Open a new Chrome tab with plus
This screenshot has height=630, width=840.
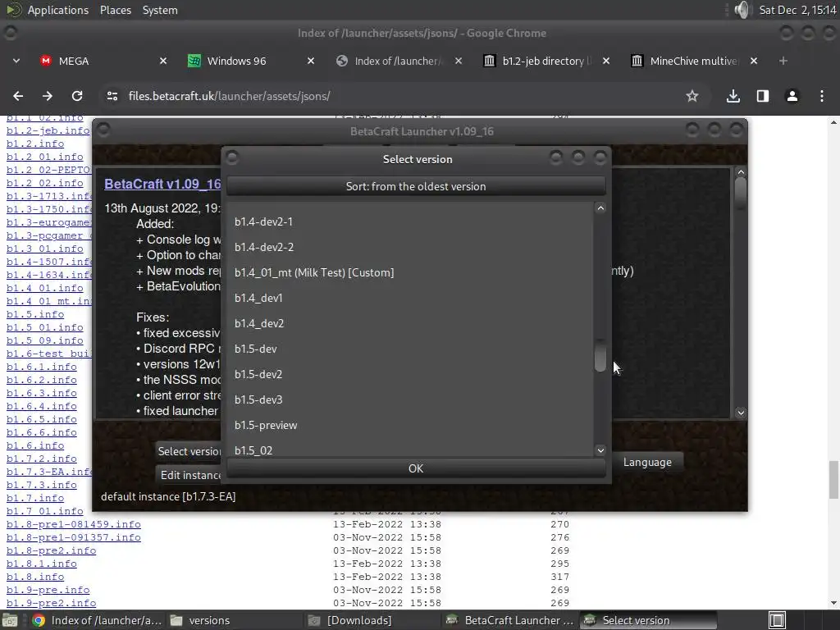(783, 61)
